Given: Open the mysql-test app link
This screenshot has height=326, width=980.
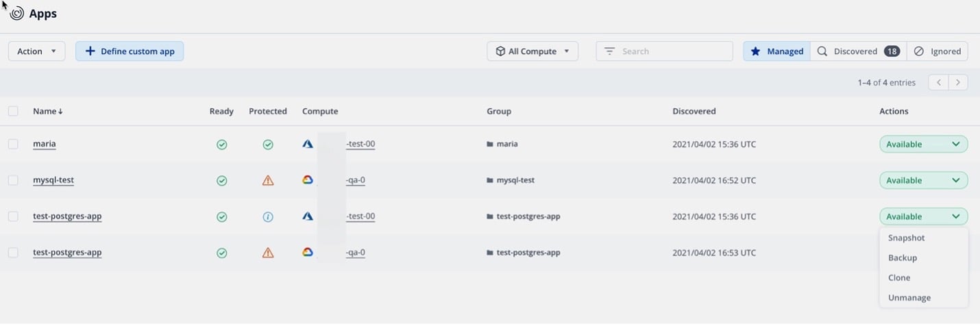Looking at the screenshot, I should 53,180.
